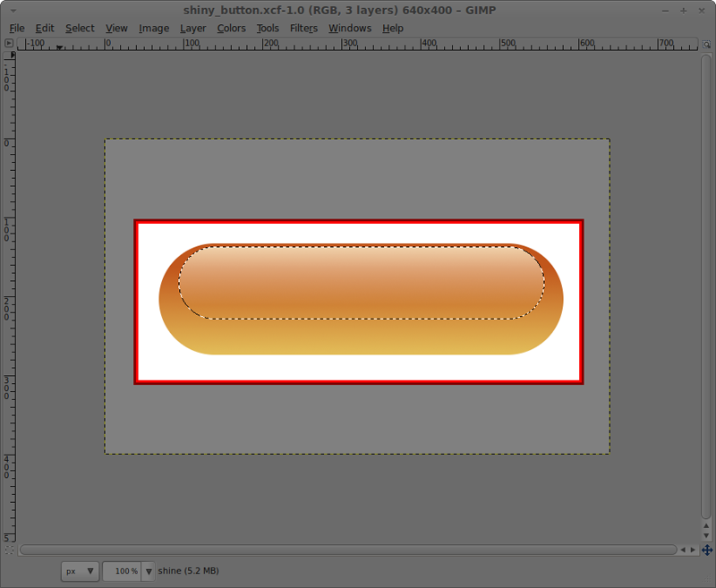This screenshot has width=716, height=588.
Task: Open the Windows menu
Action: coord(349,28)
